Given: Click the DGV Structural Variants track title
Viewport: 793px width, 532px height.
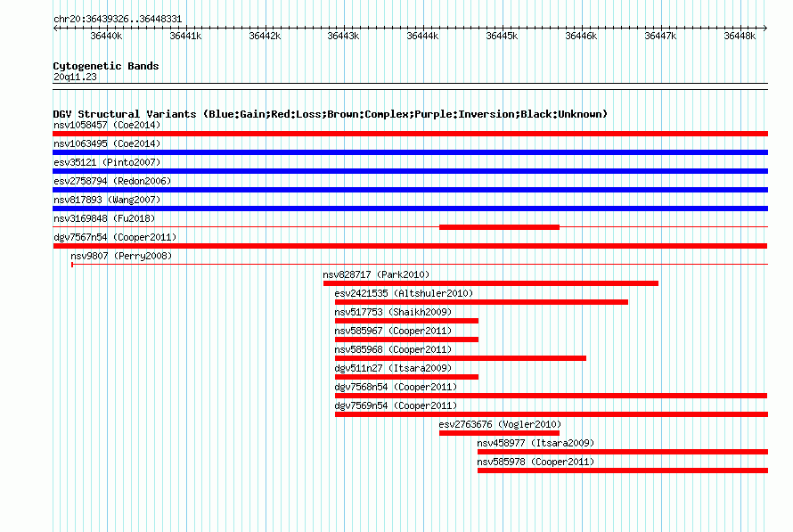Looking at the screenshot, I should tap(330, 114).
